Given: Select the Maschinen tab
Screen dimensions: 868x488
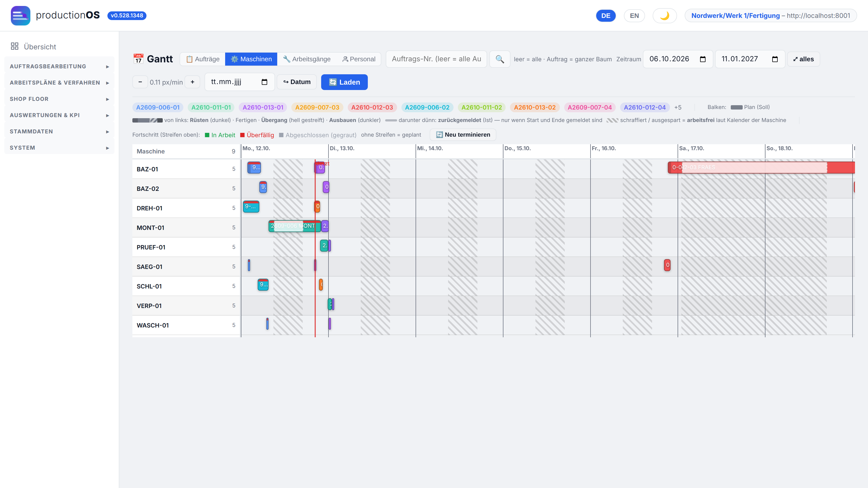Looking at the screenshot, I should [251, 59].
